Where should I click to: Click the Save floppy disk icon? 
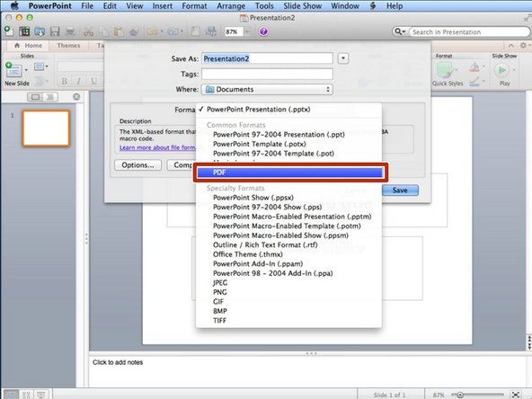[x=55, y=31]
